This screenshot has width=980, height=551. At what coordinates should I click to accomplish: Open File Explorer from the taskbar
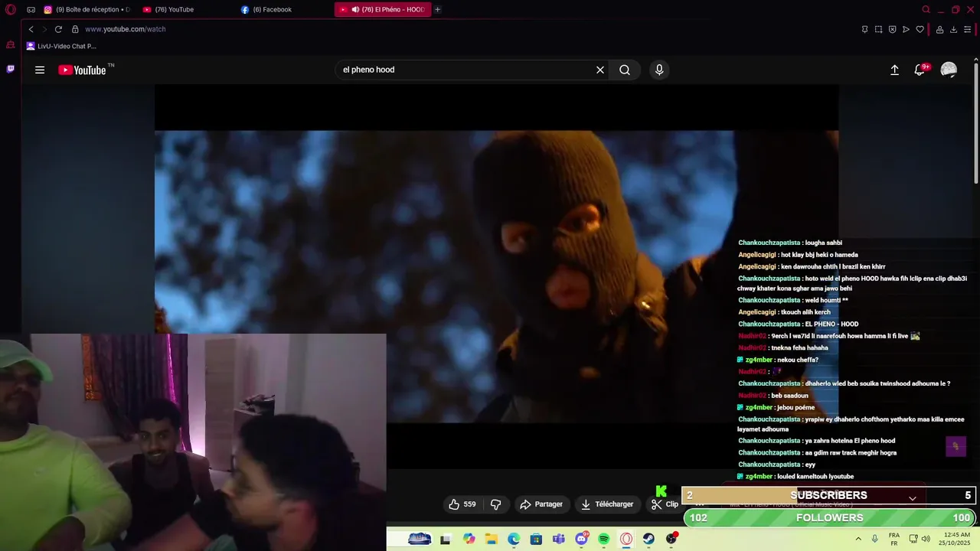click(491, 539)
